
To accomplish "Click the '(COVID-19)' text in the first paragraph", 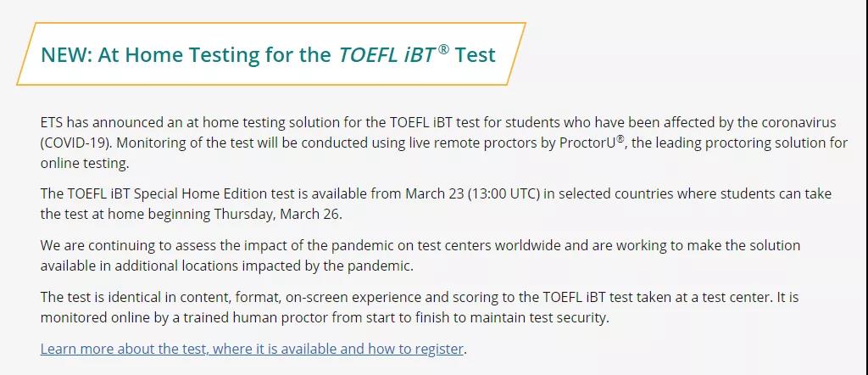I will (x=76, y=143).
